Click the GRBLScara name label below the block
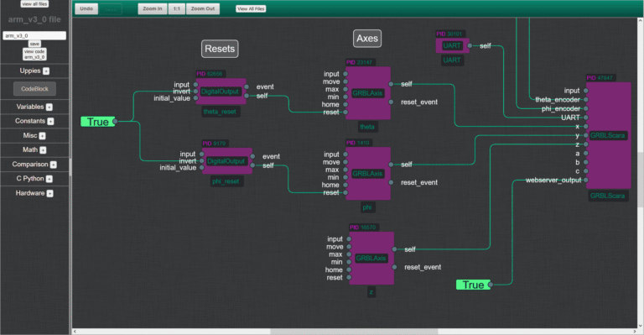Screen dimensions: 644x335 pyautogui.click(x=608, y=196)
